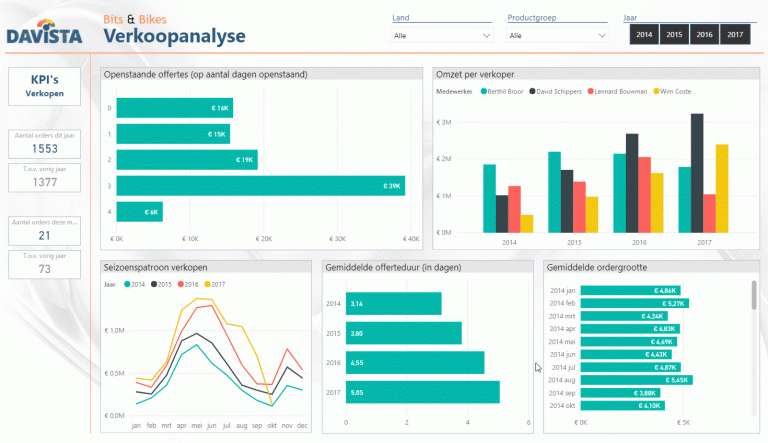The width and height of the screenshot is (768, 443).
Task: Select the € 39K bar for day 3
Action: 261,186
